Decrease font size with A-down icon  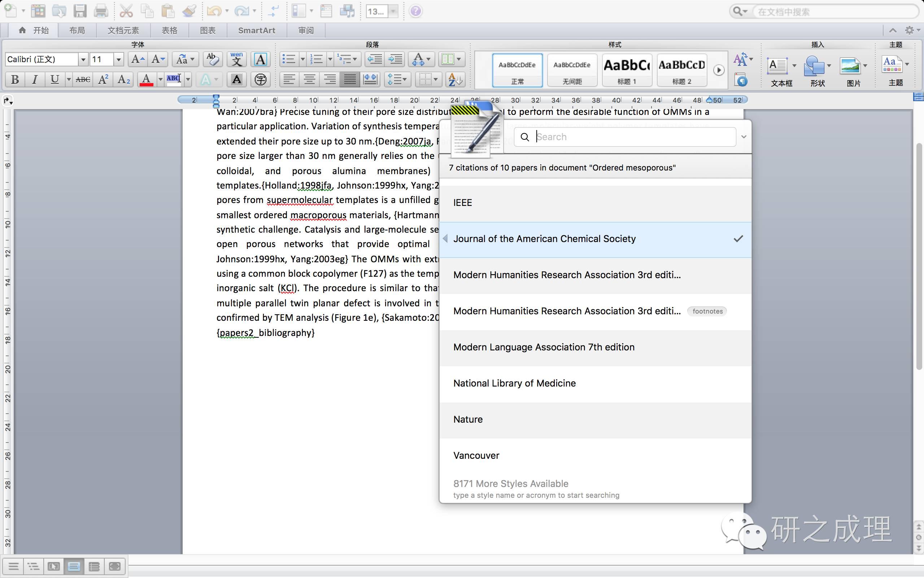[158, 59]
